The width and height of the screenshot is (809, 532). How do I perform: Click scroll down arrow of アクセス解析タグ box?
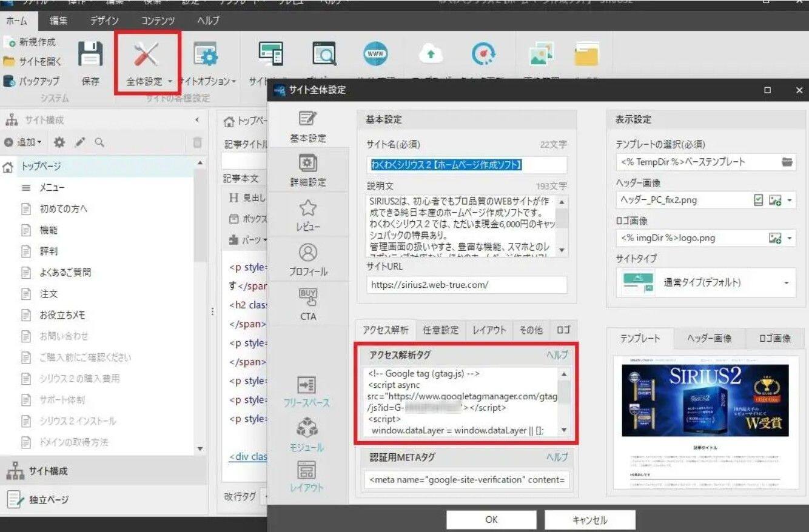coord(564,430)
